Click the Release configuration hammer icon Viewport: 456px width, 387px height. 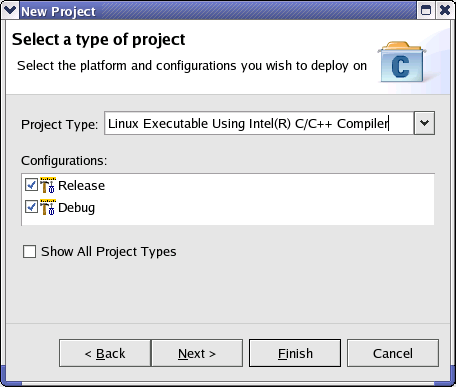[48, 185]
